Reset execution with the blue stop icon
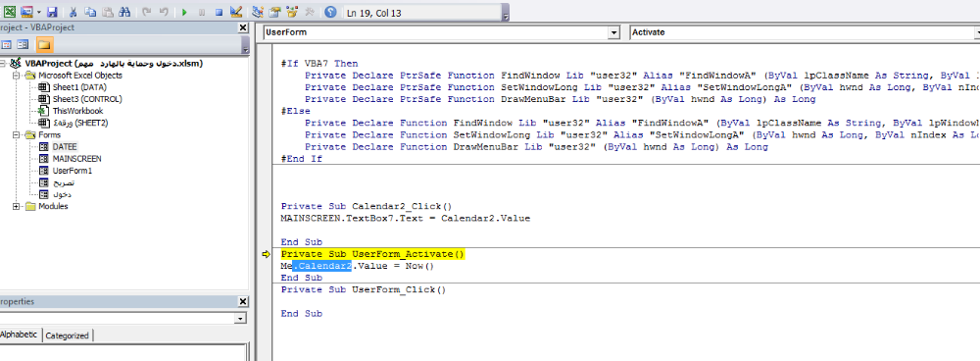This screenshot has height=361, width=980. [x=219, y=12]
